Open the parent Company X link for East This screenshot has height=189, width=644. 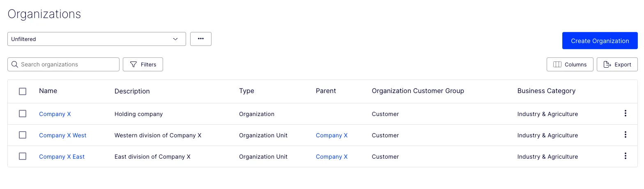pyautogui.click(x=331, y=157)
